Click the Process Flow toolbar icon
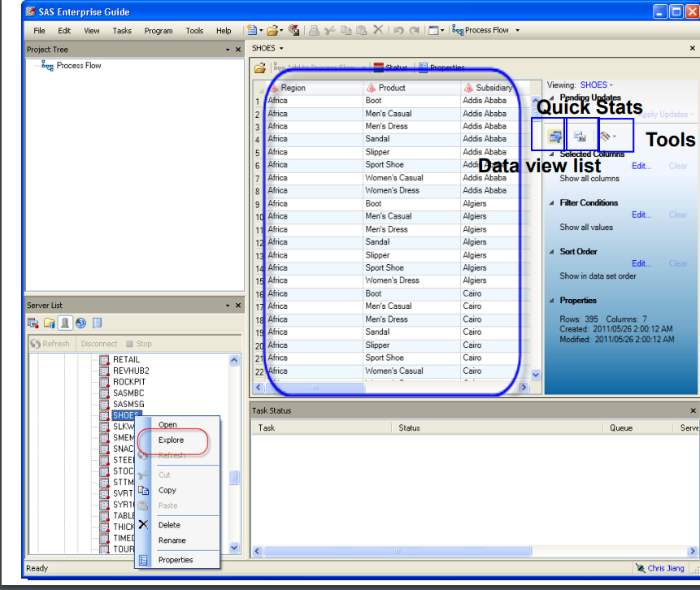 [458, 30]
